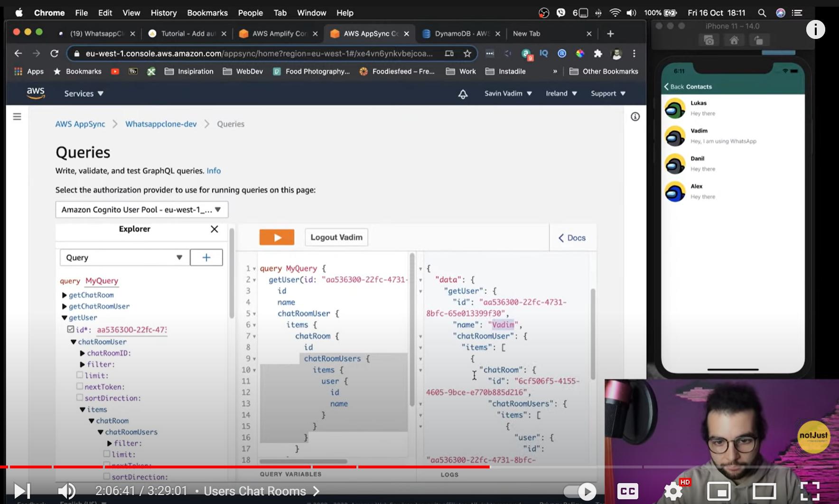Add a new query with the plus button
Image resolution: width=839 pixels, height=504 pixels.
pos(206,258)
